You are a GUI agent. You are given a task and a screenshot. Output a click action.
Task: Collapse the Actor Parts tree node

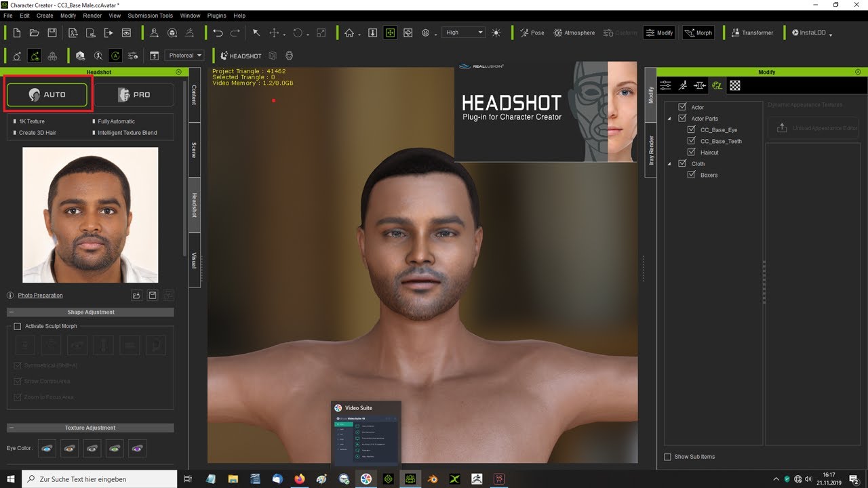pyautogui.click(x=670, y=119)
